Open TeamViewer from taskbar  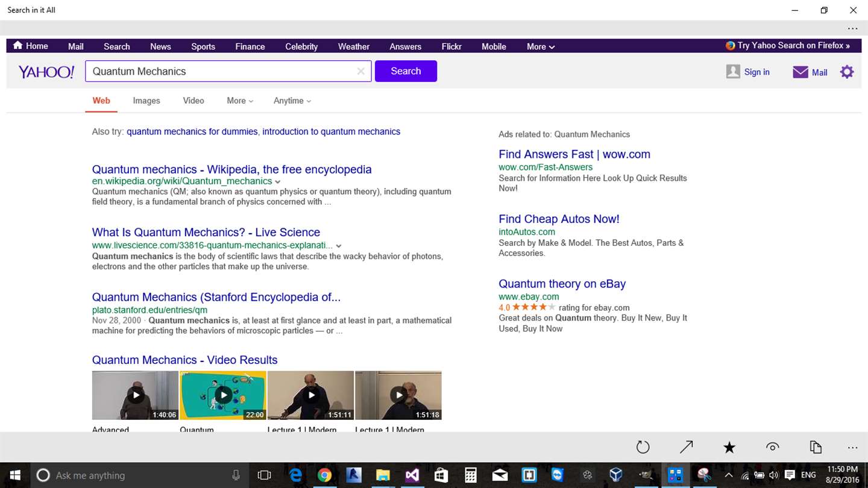(558, 475)
